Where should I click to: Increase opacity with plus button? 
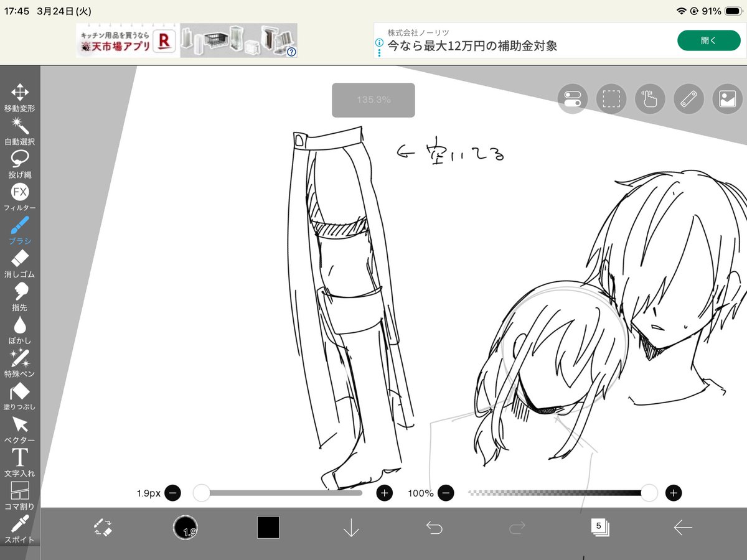coord(674,493)
